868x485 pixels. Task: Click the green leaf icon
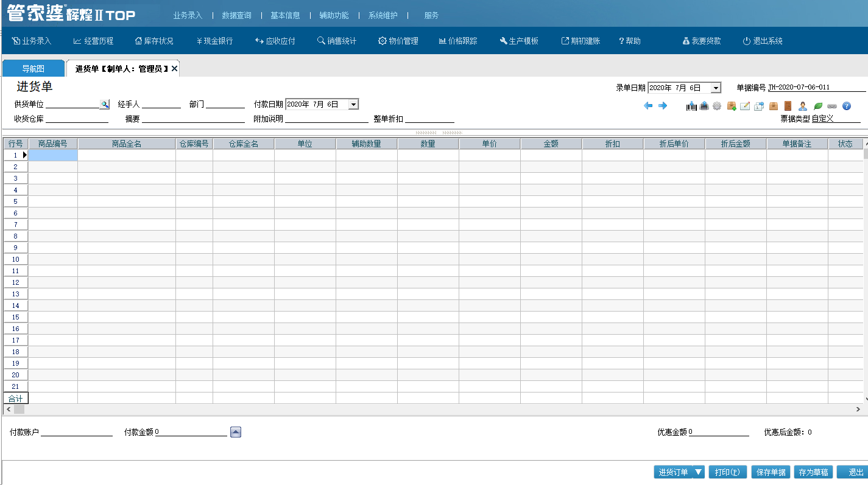[818, 106]
